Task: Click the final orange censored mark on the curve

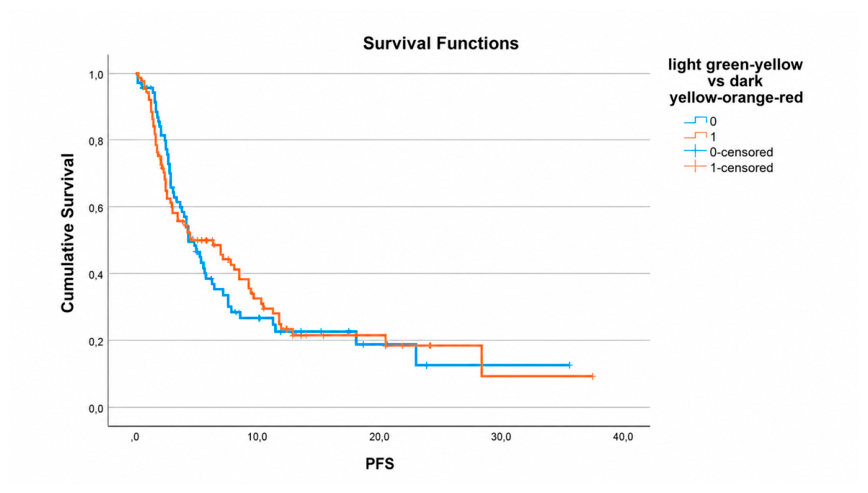Action: [592, 376]
